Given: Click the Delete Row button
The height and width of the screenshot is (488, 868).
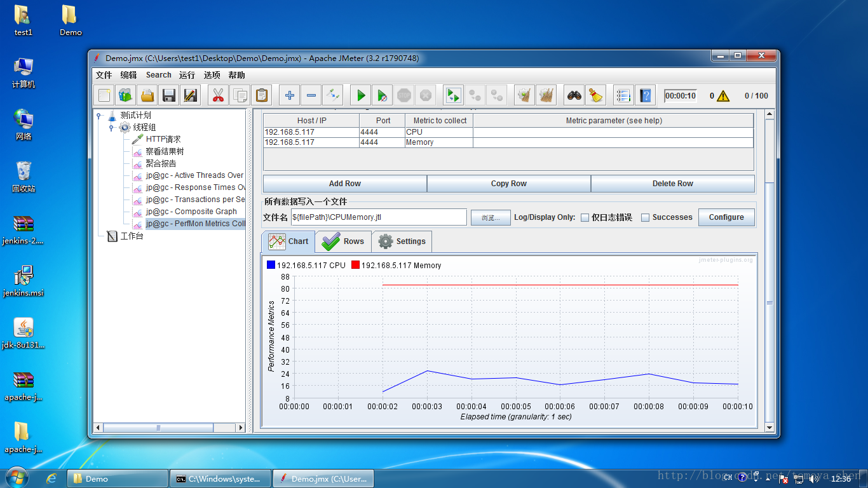Looking at the screenshot, I should pos(673,184).
